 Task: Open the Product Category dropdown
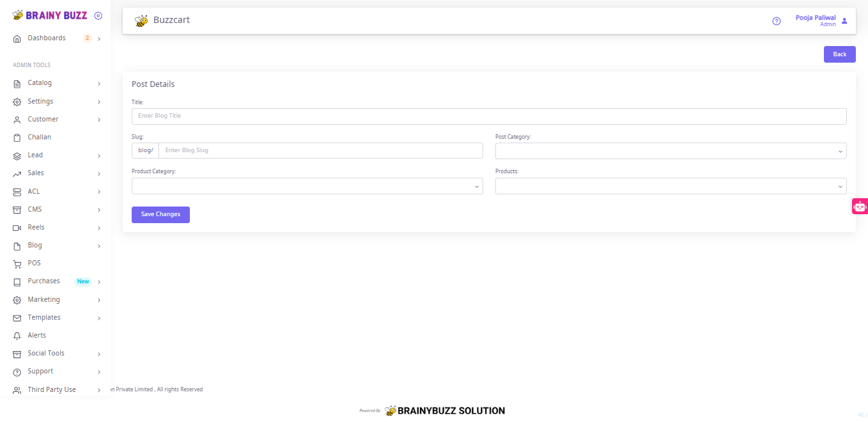[307, 186]
